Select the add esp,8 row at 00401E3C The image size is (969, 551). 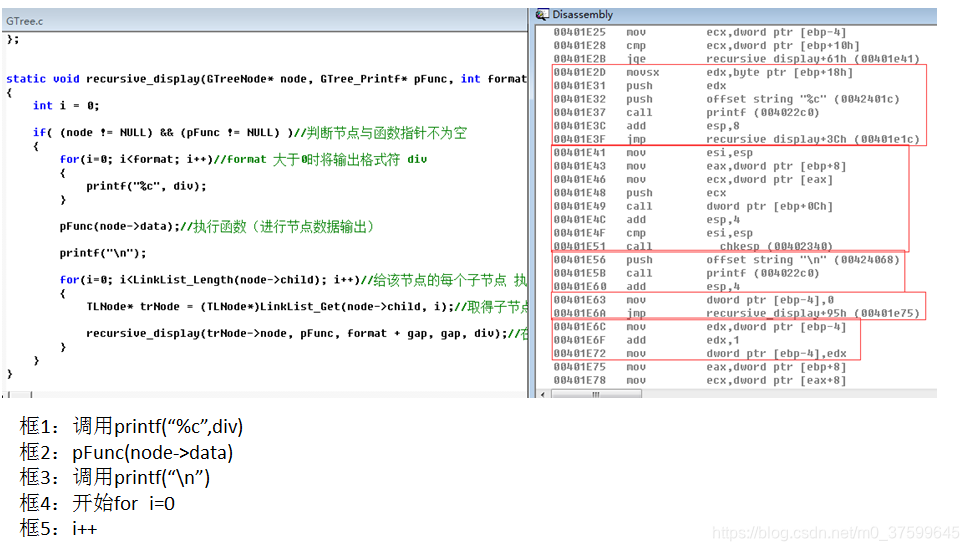coord(646,126)
